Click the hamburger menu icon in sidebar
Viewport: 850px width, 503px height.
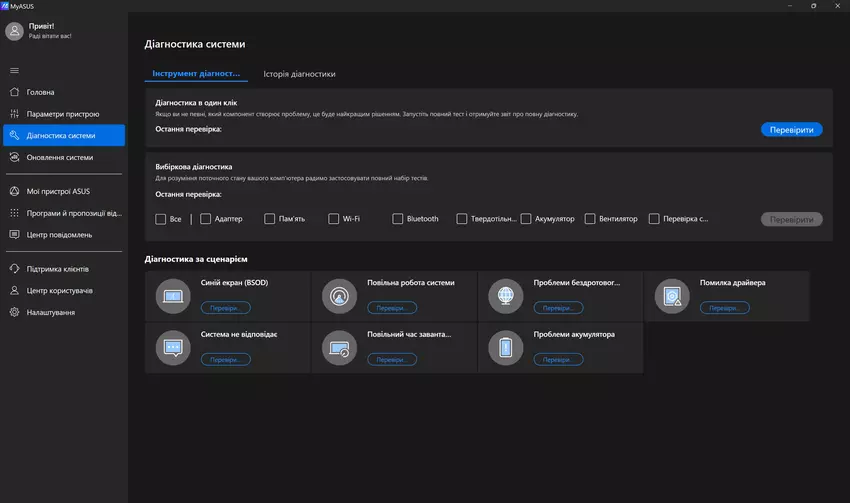pos(14,70)
